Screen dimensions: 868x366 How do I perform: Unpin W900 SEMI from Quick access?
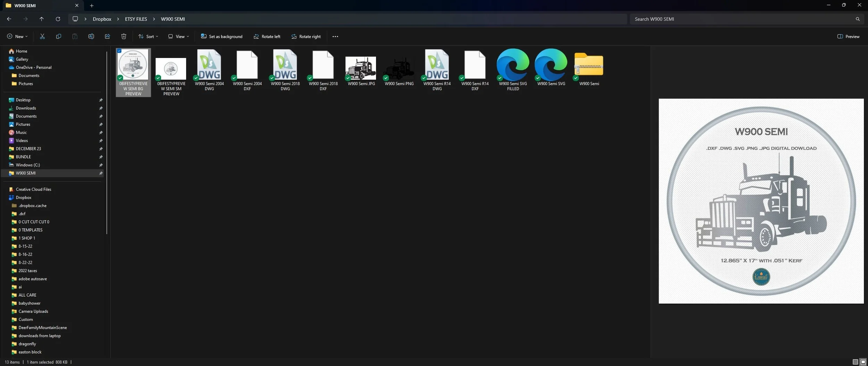101,173
